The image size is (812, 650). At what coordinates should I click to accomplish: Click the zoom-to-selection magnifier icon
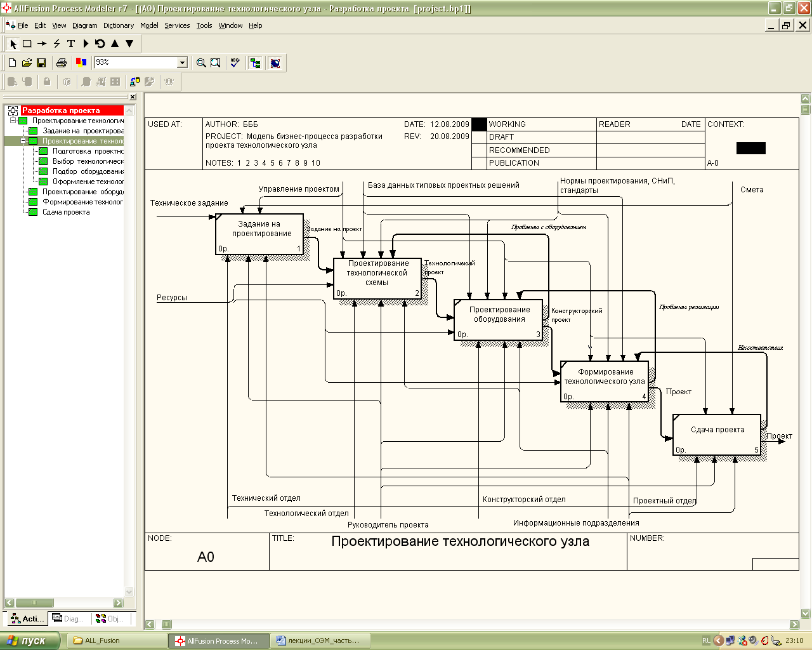(216, 63)
